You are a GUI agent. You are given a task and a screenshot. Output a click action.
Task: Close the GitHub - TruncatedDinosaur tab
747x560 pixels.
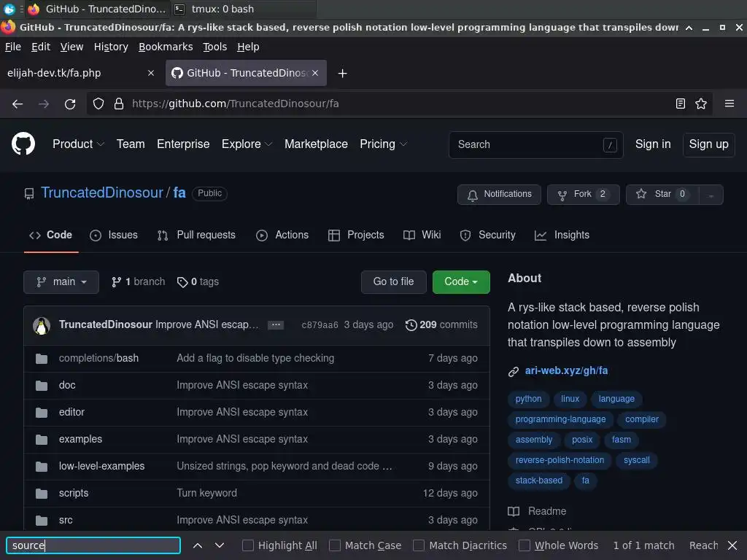(x=315, y=73)
